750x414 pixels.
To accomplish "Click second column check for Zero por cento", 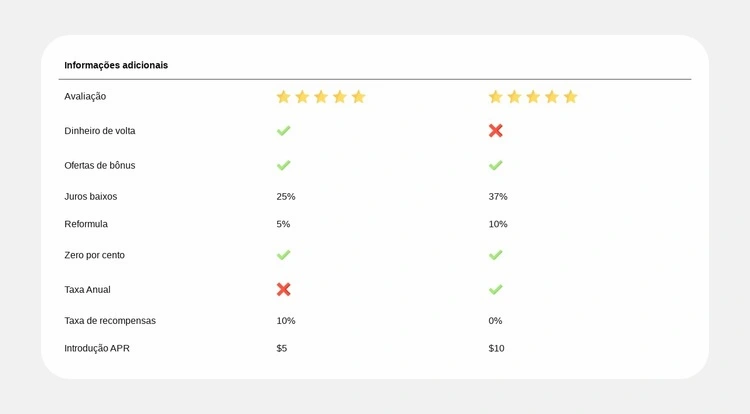I will (495, 255).
